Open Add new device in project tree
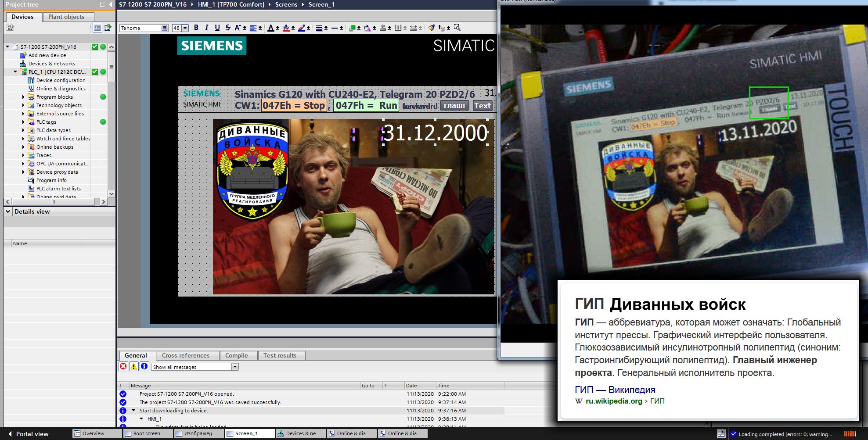868x440 pixels. 47,55
